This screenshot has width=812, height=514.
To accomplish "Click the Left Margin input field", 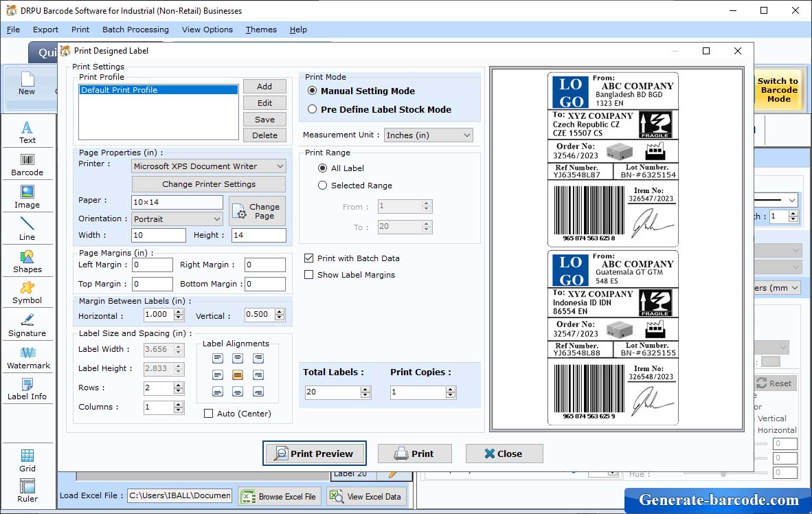I will (x=153, y=265).
